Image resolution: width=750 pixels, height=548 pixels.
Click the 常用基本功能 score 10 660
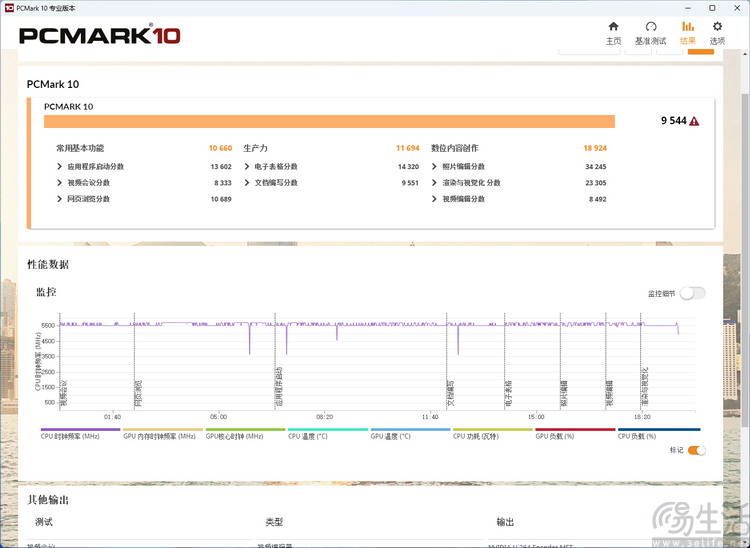click(x=220, y=148)
